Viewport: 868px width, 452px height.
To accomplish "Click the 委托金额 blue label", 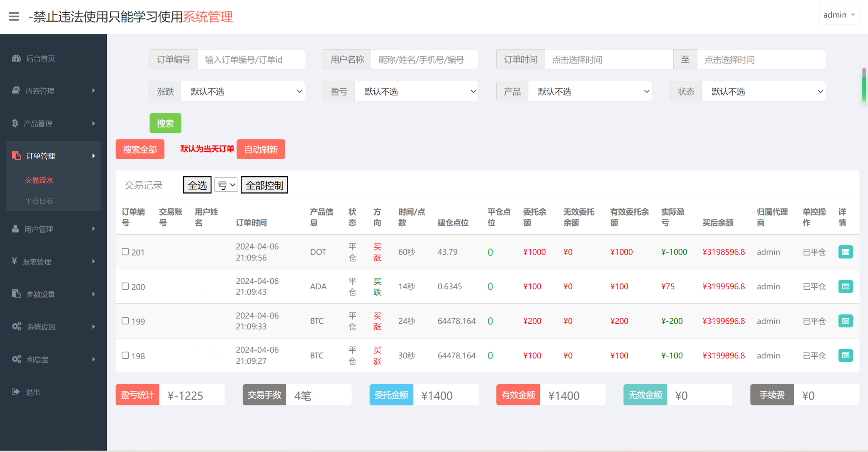I will 391,395.
